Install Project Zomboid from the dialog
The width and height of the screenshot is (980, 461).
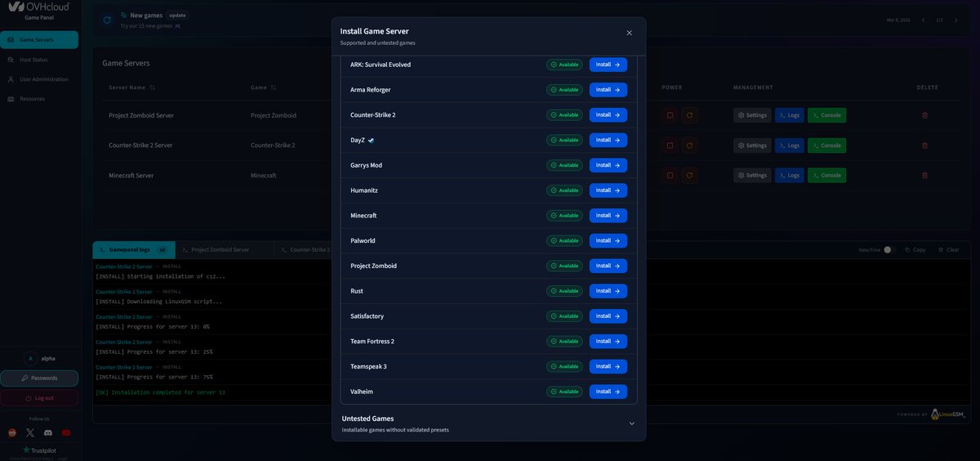tap(608, 266)
